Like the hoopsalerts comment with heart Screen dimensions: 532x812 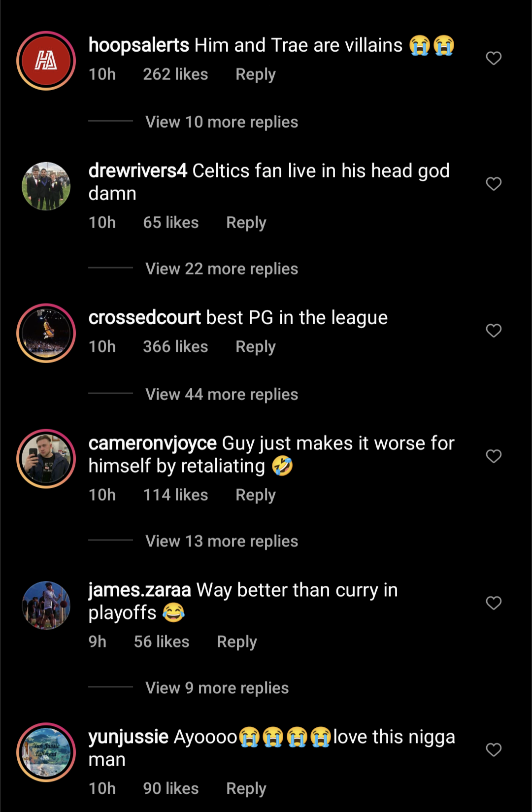pyautogui.click(x=494, y=58)
